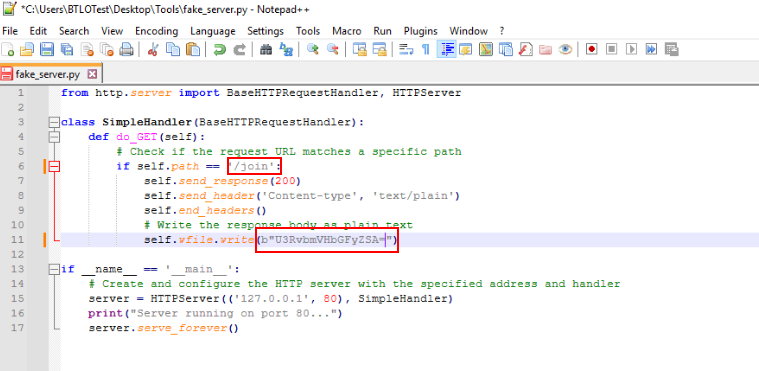Toggle Show All Characters pilcrow icon
This screenshot has height=371, width=759.
(x=425, y=49)
